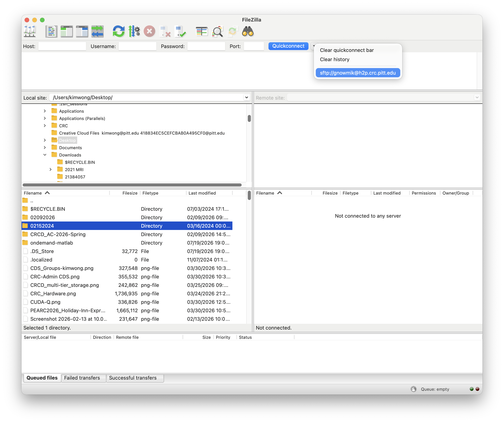504x423 pixels.
Task: Expand the Applications folder in the tree
Action: (x=45, y=111)
